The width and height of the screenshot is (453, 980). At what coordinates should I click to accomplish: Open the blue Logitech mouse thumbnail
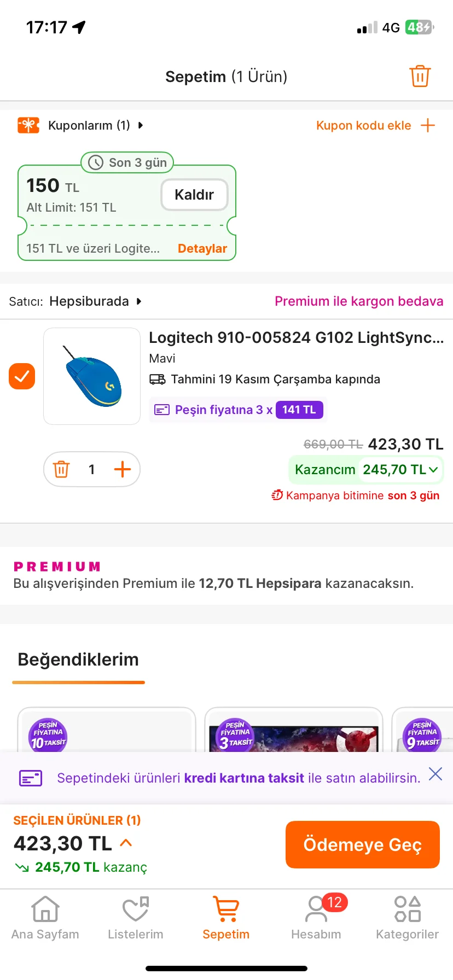[92, 376]
